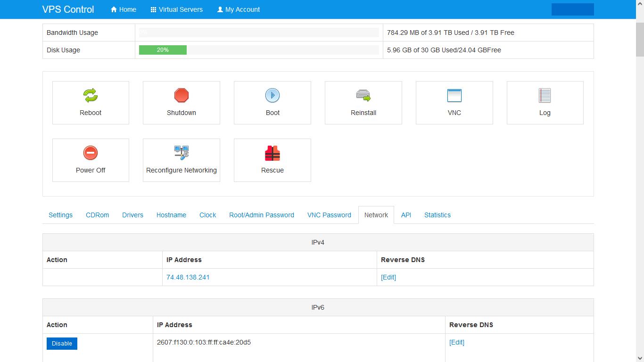Image resolution: width=644 pixels, height=362 pixels.
Task: Click the Power Off icon
Action: (91, 153)
